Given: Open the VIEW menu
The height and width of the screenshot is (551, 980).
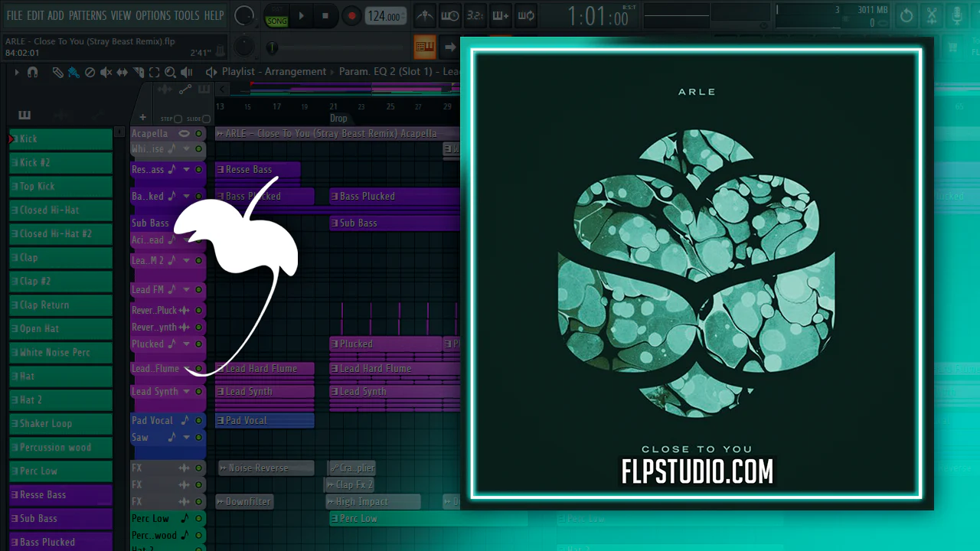Looking at the screenshot, I should (x=121, y=15).
